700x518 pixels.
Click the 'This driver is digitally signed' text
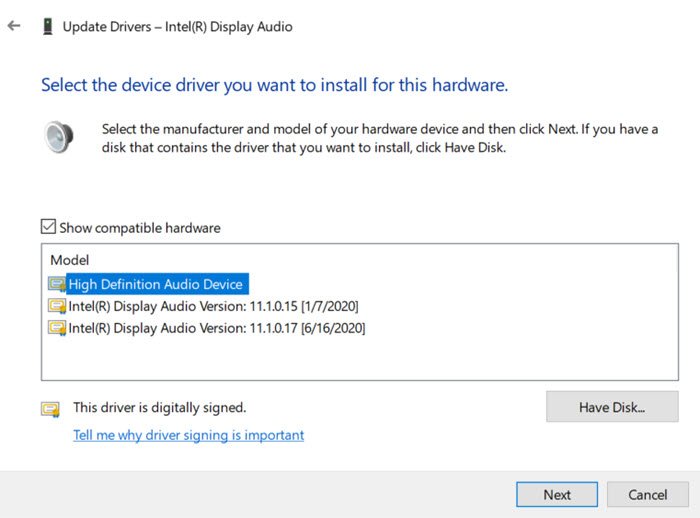point(159,408)
